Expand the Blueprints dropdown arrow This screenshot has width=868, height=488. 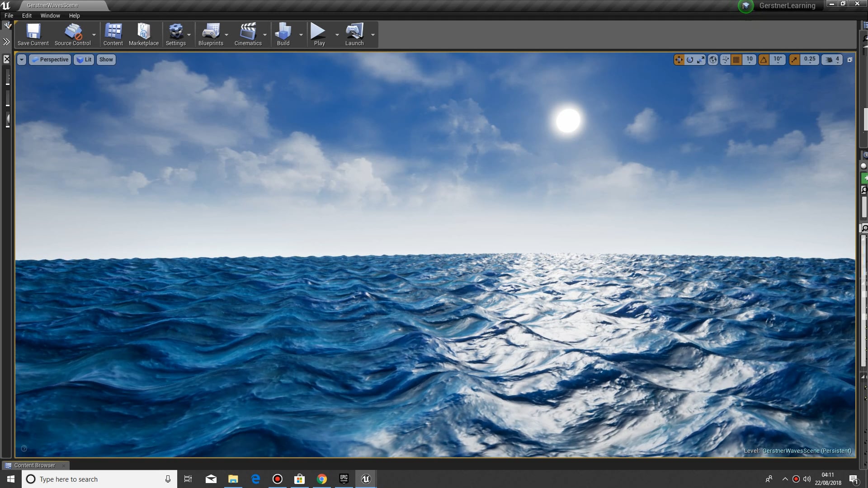tap(226, 35)
